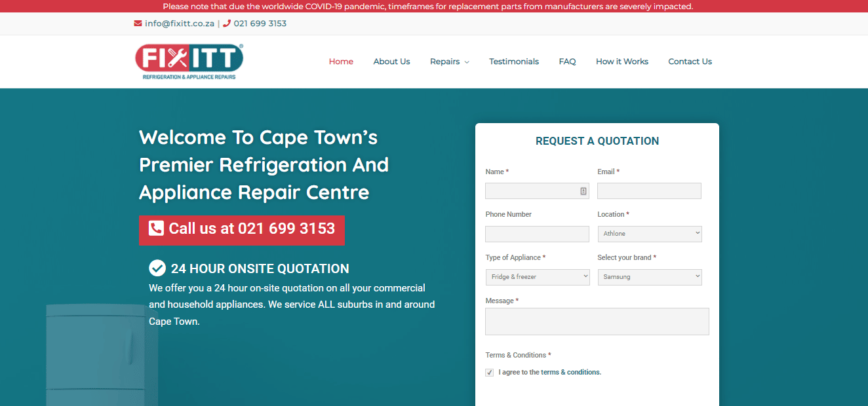Image resolution: width=868 pixels, height=406 pixels.
Task: Click the 021 699 3153 link in the top bar
Action: click(260, 24)
